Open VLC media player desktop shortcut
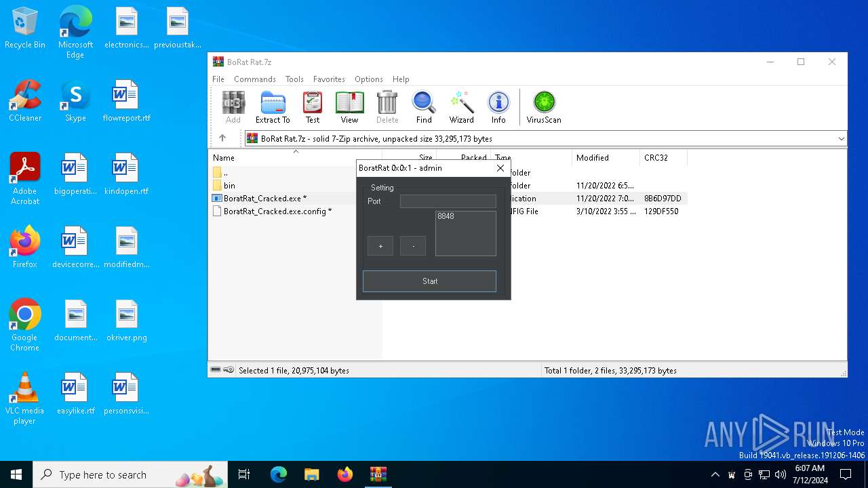Image resolution: width=868 pixels, height=488 pixels. [x=25, y=399]
